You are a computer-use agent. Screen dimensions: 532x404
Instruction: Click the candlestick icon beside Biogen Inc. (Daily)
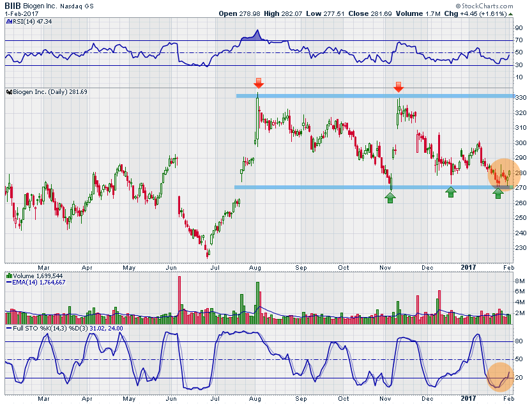pyautogui.click(x=9, y=92)
